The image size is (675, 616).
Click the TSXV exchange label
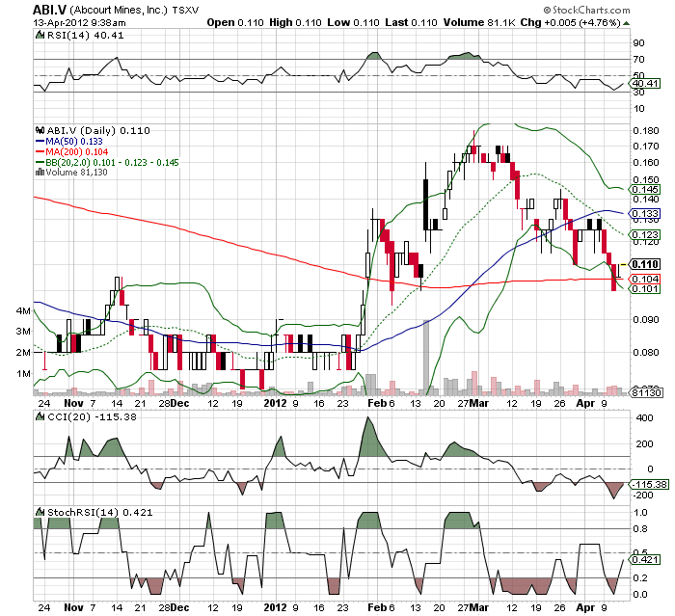185,11
